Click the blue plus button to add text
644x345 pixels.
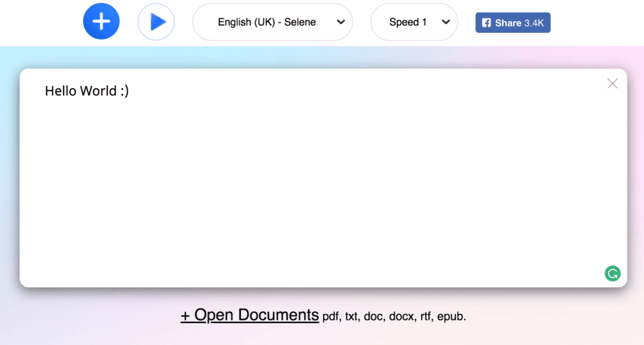(101, 21)
